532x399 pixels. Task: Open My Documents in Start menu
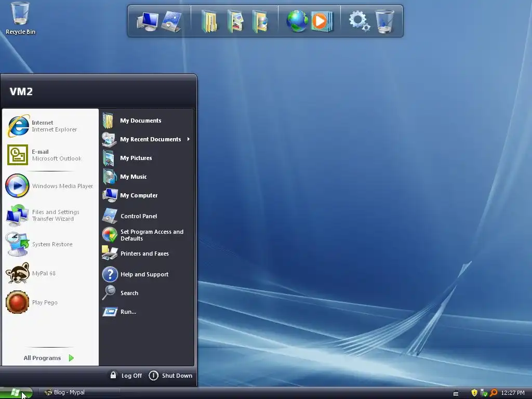pyautogui.click(x=147, y=121)
